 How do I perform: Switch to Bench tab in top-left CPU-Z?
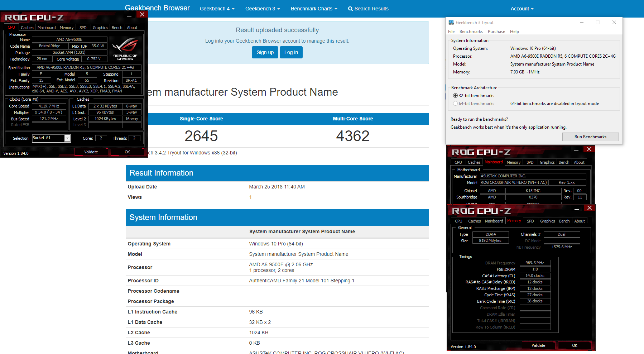pyautogui.click(x=117, y=28)
